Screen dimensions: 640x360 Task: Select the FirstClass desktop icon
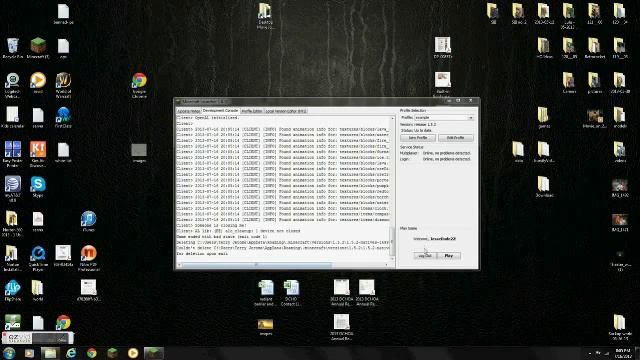tap(63, 118)
